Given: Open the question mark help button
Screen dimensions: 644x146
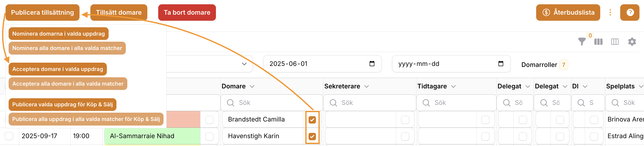Looking at the screenshot, I should point(630,12).
